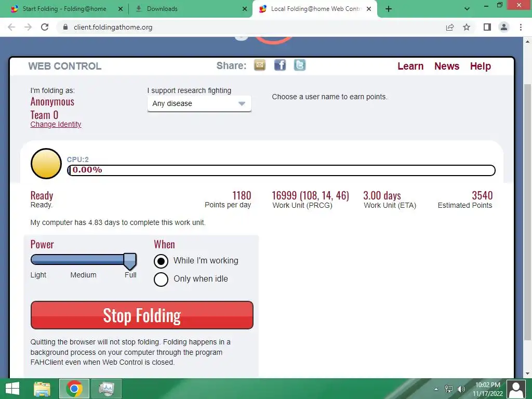Viewport: 532px width, 399px height.
Task: Open volume control in system tray
Action: [x=461, y=389]
